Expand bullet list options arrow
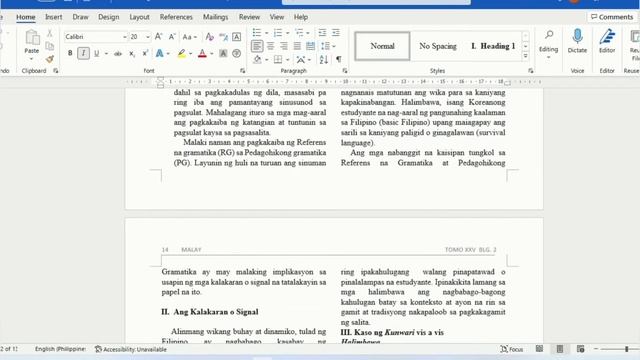 click(x=267, y=33)
